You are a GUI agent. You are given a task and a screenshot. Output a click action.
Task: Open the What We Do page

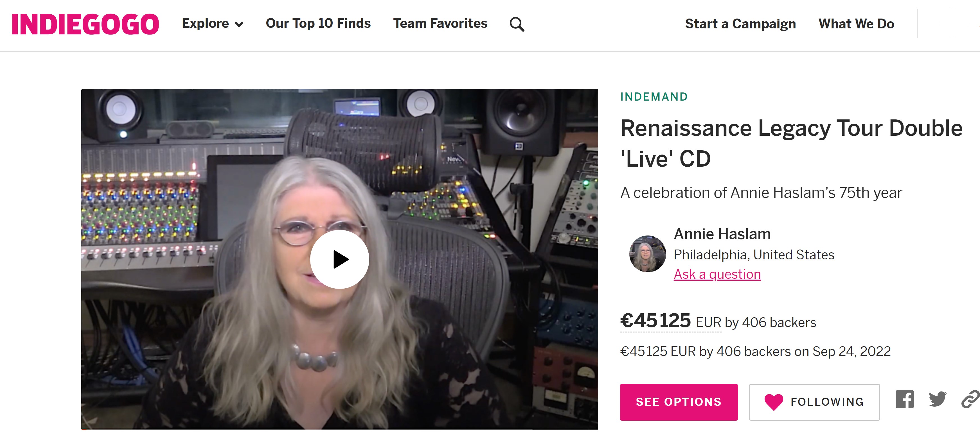pyautogui.click(x=856, y=24)
